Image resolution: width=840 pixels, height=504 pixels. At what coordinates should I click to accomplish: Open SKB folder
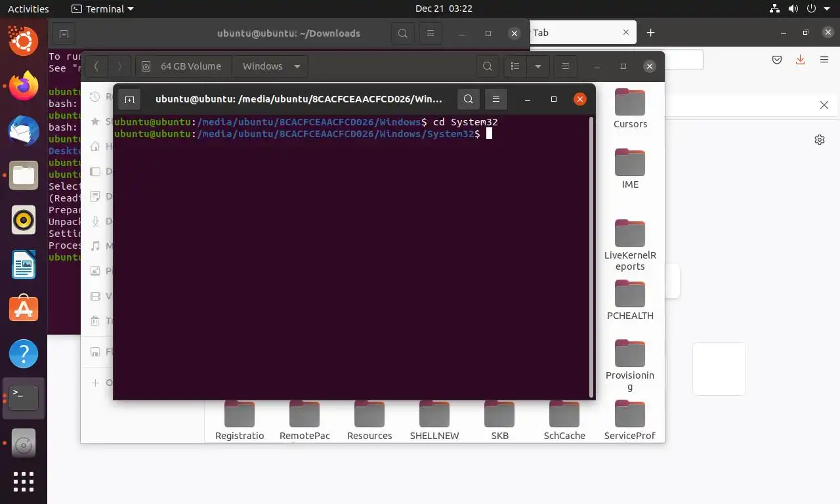(x=499, y=421)
